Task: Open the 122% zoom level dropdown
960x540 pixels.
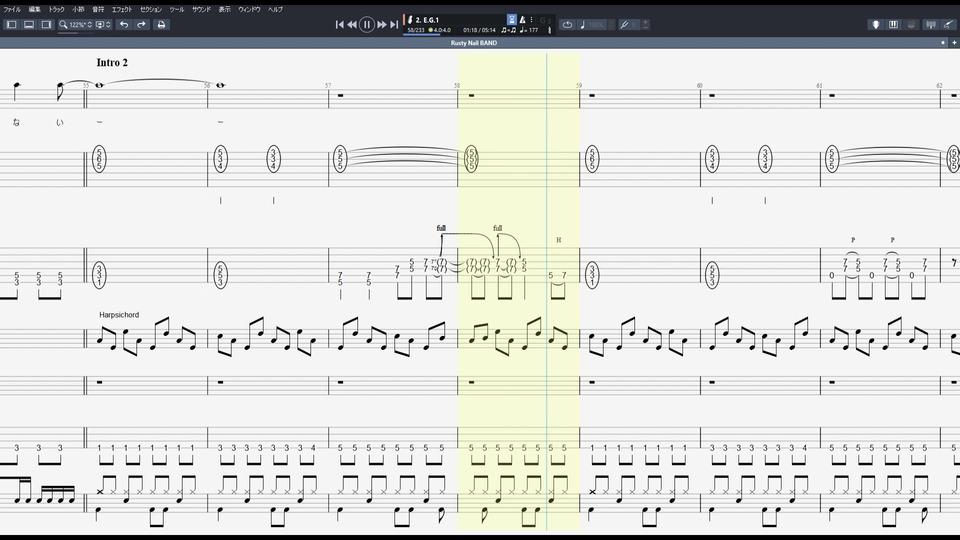Action: (x=80, y=24)
